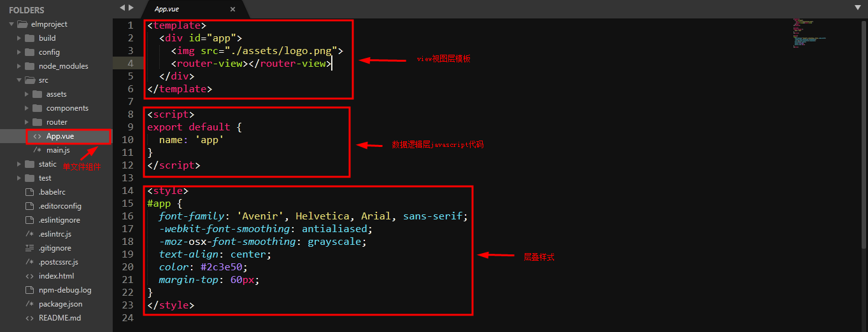Click the router-view tag line
The image size is (868, 332).
pos(251,64)
